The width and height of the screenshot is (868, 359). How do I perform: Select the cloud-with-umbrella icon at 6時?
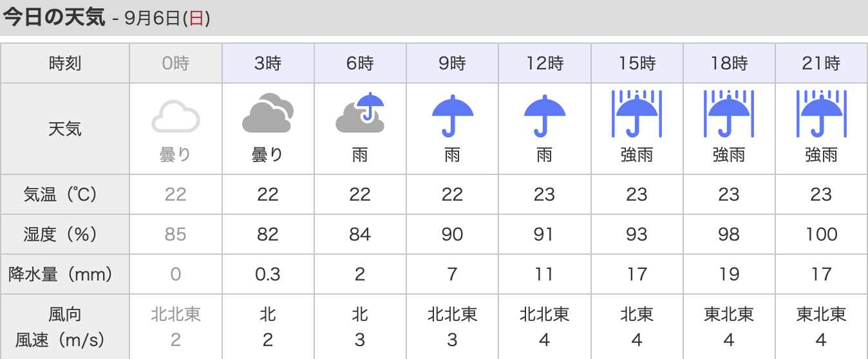click(x=361, y=113)
